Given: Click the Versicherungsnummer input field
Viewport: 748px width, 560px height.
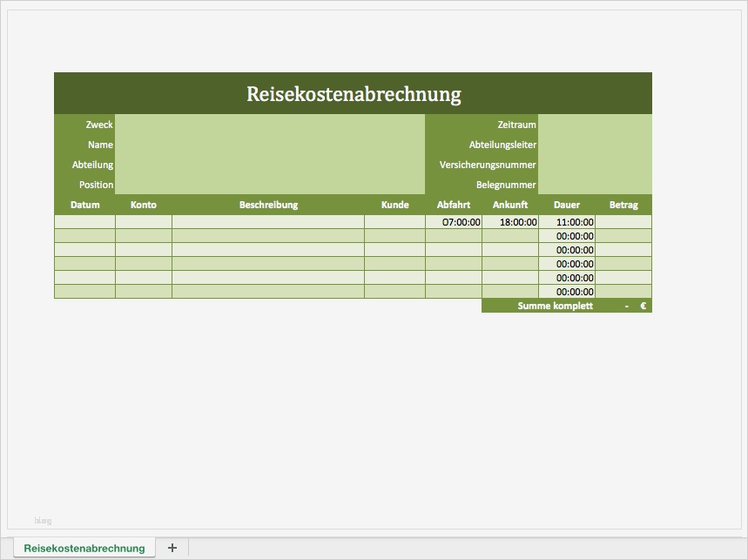Looking at the screenshot, I should tap(595, 165).
